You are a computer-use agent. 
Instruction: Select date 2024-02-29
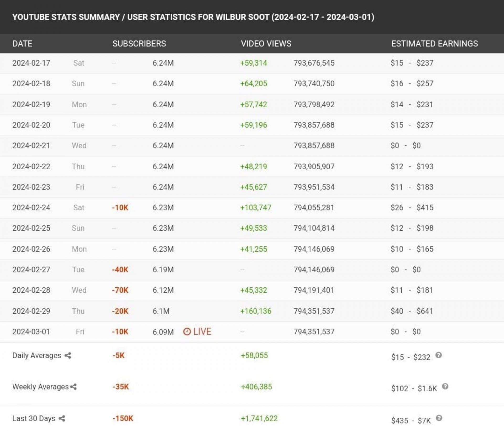[x=31, y=311]
